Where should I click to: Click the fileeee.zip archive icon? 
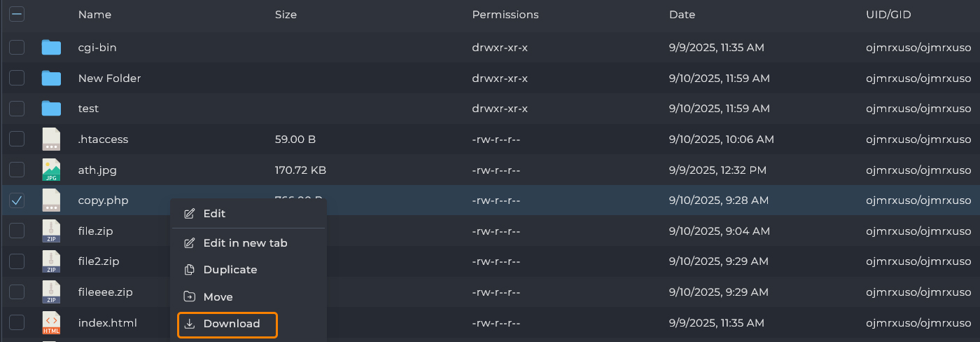(x=51, y=292)
